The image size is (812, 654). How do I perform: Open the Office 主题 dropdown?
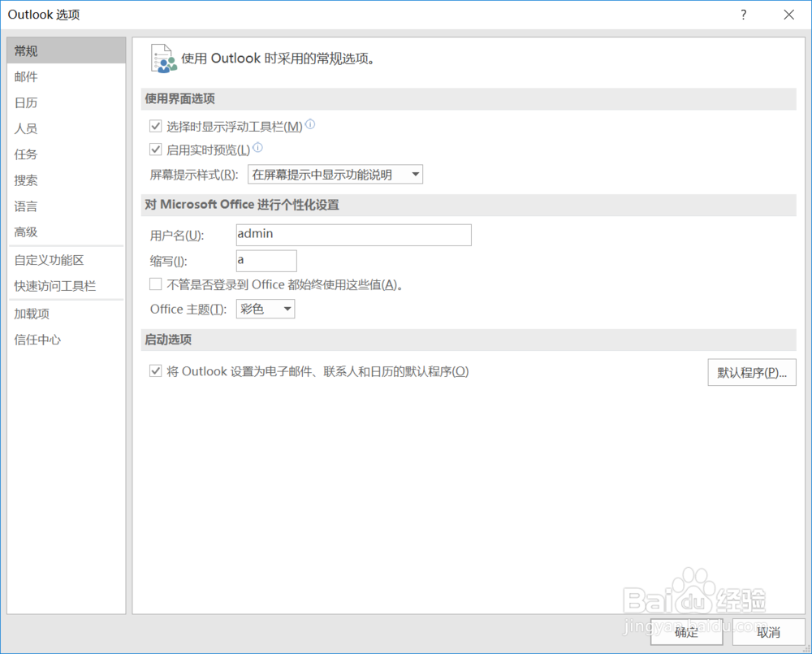pyautogui.click(x=266, y=309)
